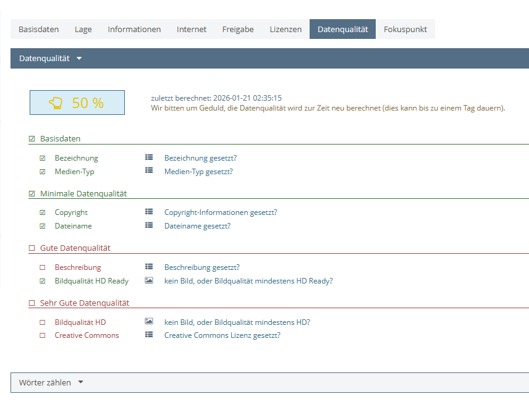Toggle the Bildqualität HD Ready checkbox
529x420 pixels.
(43, 281)
